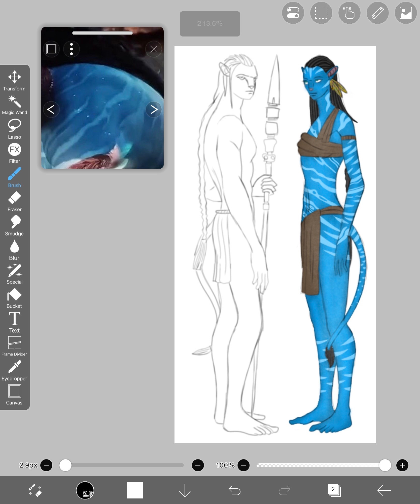Select the Eyedropper tool
The width and height of the screenshot is (420, 504).
point(14,371)
